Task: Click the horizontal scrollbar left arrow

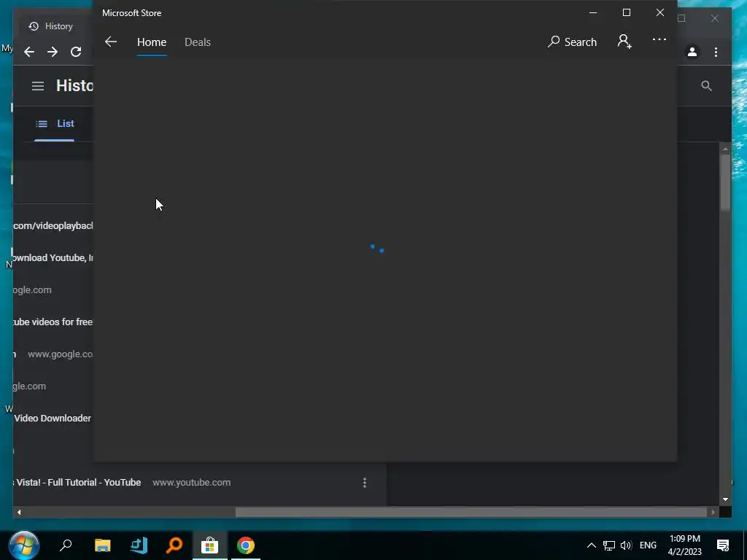Action: pos(19,513)
